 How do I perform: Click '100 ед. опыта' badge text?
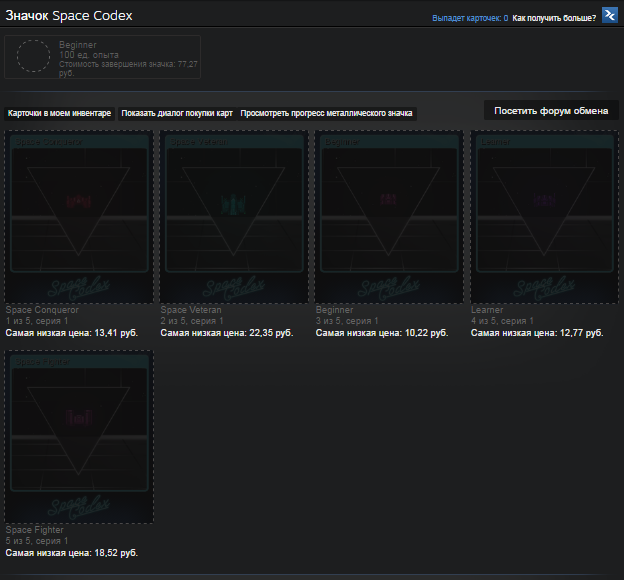click(x=89, y=55)
